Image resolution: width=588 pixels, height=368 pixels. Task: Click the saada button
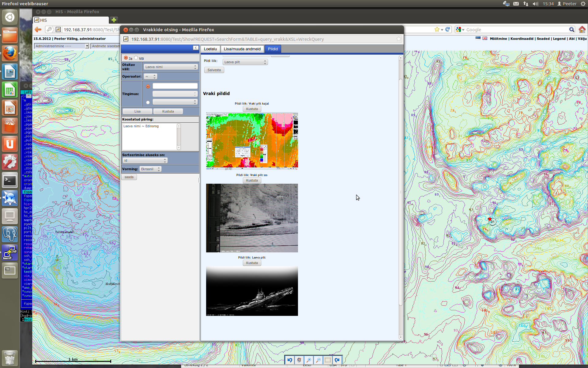pos(129,177)
